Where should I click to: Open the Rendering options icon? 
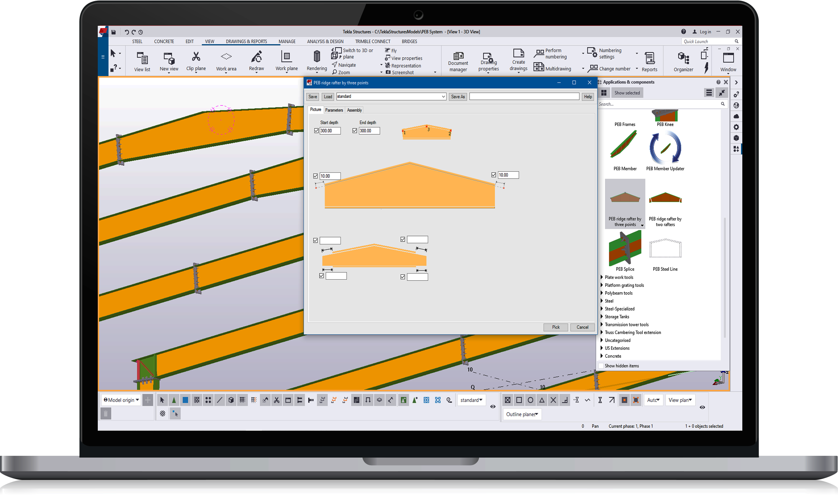317,61
